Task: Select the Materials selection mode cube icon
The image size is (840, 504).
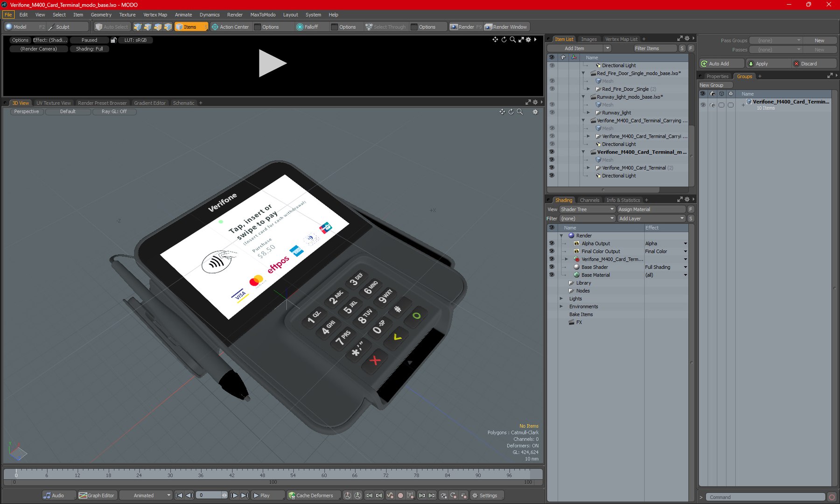Action: 168,27
